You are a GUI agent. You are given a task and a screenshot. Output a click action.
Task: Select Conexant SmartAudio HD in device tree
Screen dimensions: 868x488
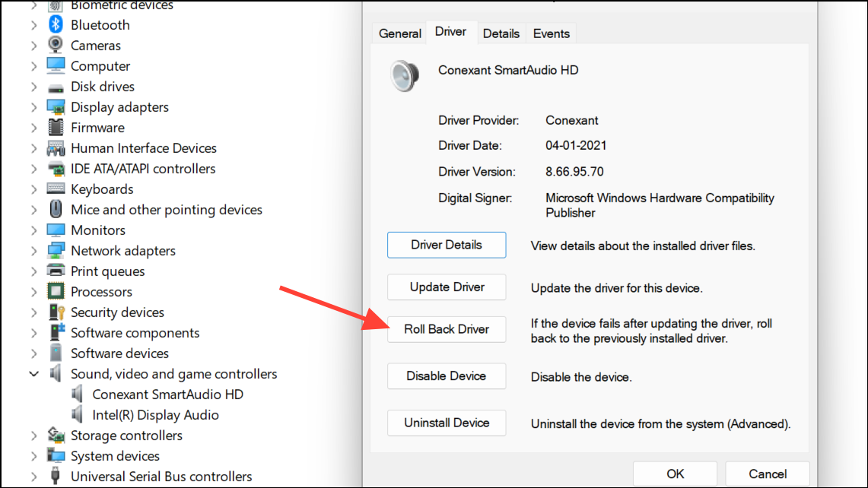(167, 395)
